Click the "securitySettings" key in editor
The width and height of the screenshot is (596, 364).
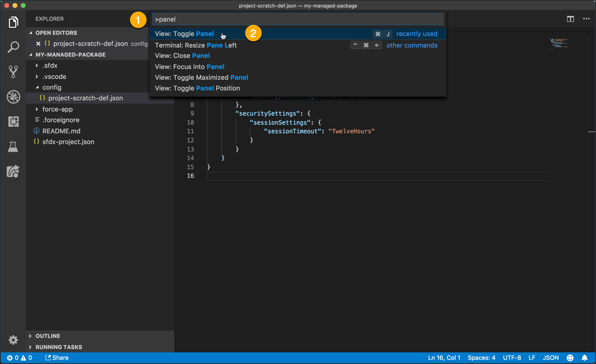pos(267,113)
